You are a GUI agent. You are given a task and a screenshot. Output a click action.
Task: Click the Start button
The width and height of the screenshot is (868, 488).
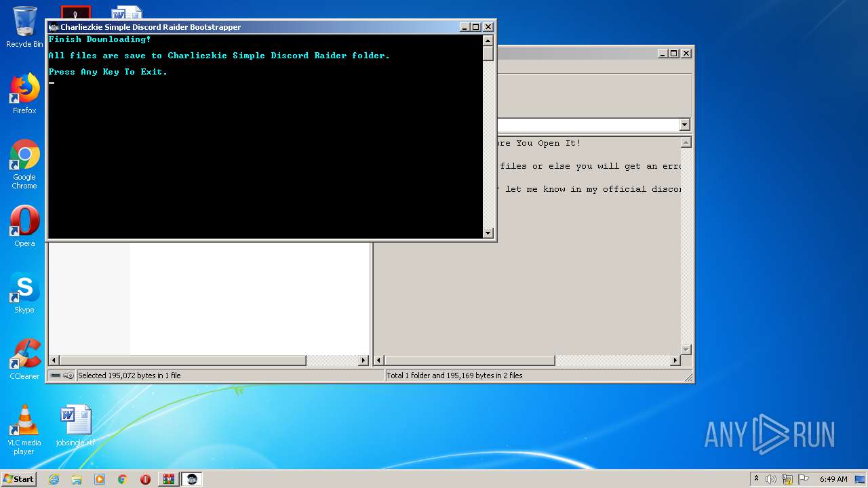click(x=18, y=479)
